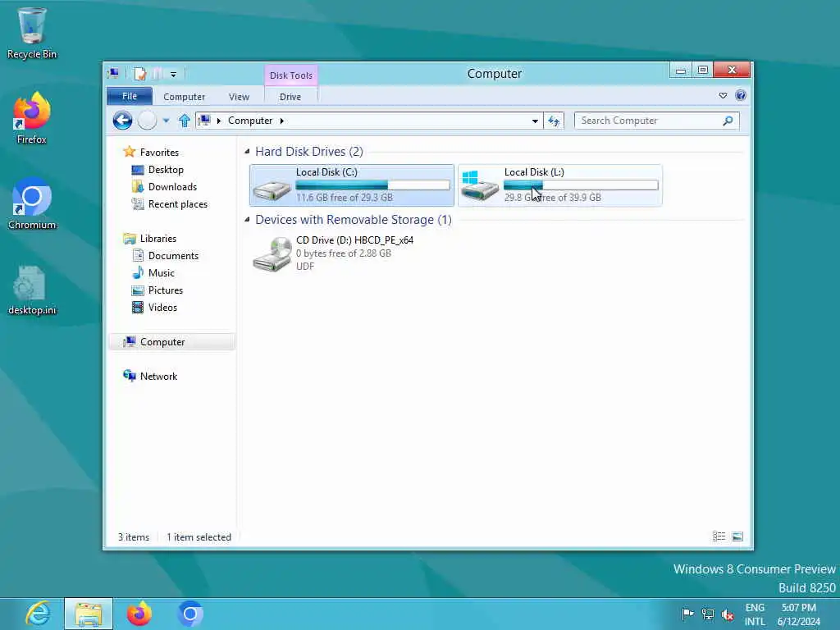Open the window system menu icon in title bar
The width and height of the screenshot is (840, 630).
(113, 73)
